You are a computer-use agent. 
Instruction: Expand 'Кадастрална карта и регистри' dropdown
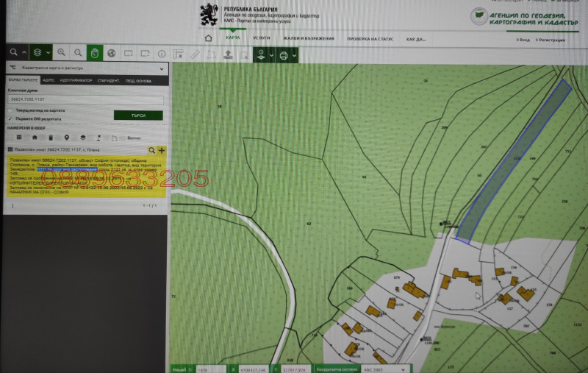(x=162, y=67)
